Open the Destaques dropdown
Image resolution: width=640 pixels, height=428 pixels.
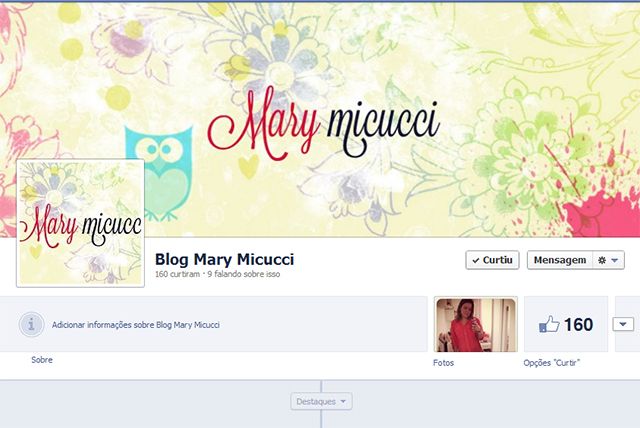click(321, 401)
